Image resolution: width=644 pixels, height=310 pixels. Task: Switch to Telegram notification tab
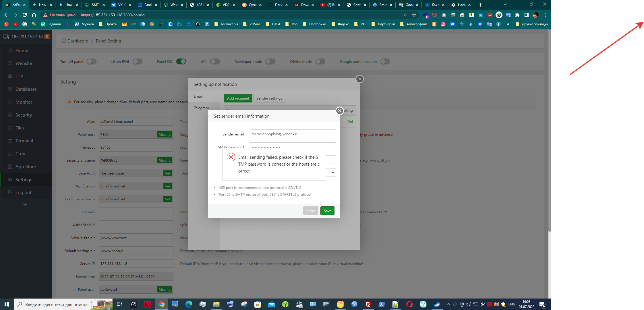(x=201, y=108)
